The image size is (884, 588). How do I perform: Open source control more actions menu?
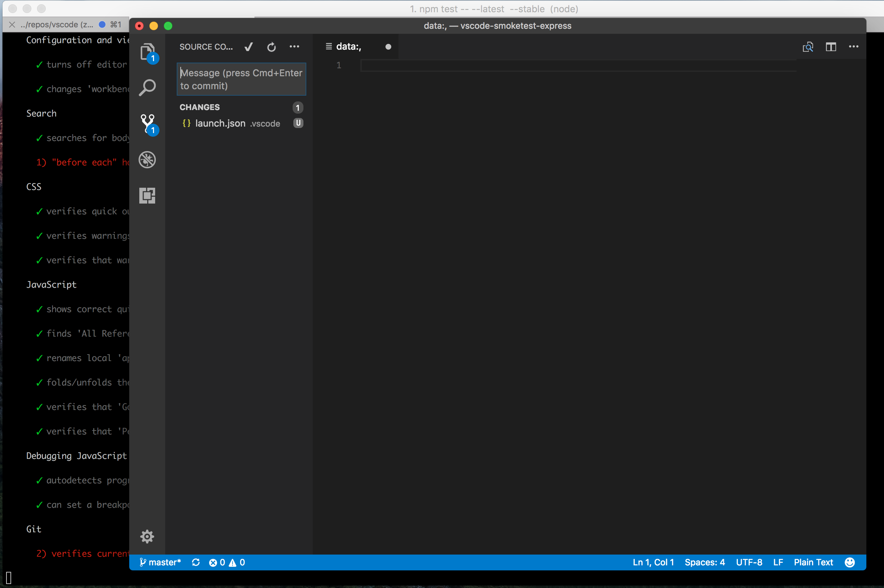pyautogui.click(x=294, y=46)
